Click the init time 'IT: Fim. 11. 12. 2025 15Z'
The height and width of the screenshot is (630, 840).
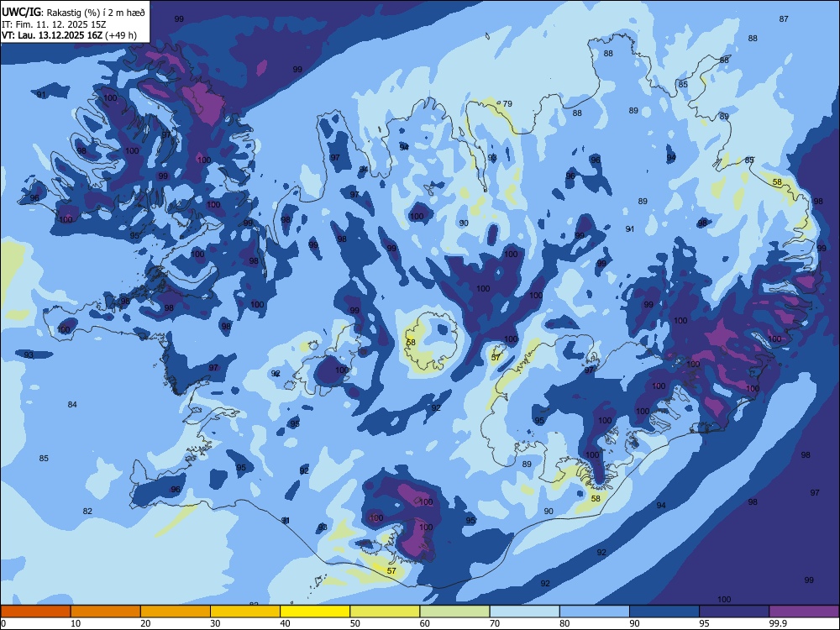pos(54,24)
